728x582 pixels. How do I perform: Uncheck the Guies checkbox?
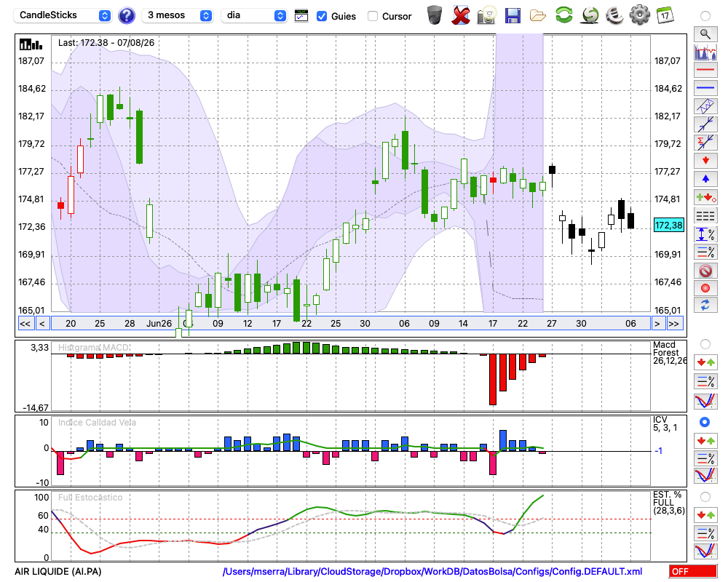point(321,16)
